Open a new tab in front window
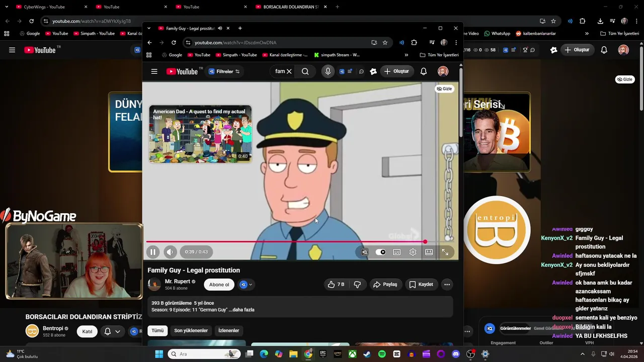This screenshot has height=362, width=644. coord(240,28)
